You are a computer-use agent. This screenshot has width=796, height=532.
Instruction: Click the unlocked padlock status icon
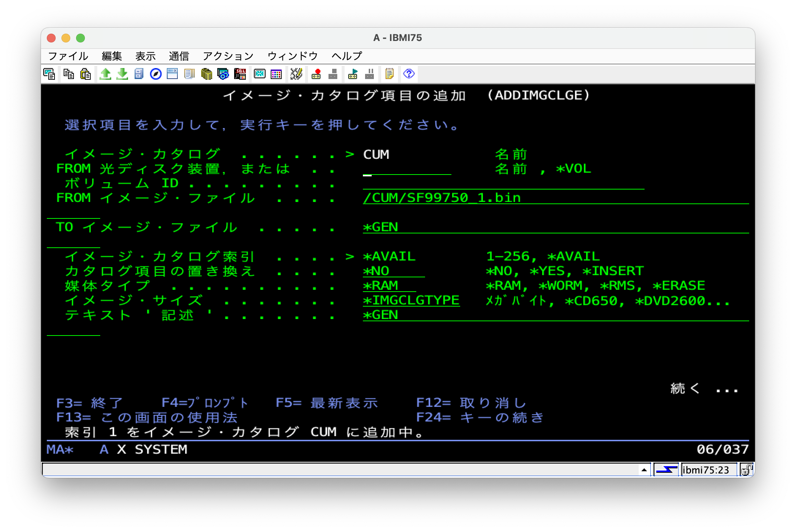(746, 469)
